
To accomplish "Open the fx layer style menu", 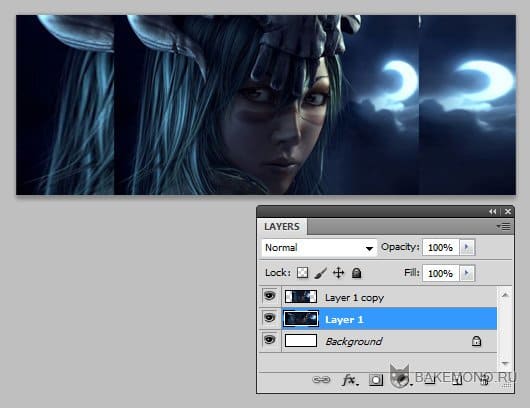I will (x=350, y=380).
